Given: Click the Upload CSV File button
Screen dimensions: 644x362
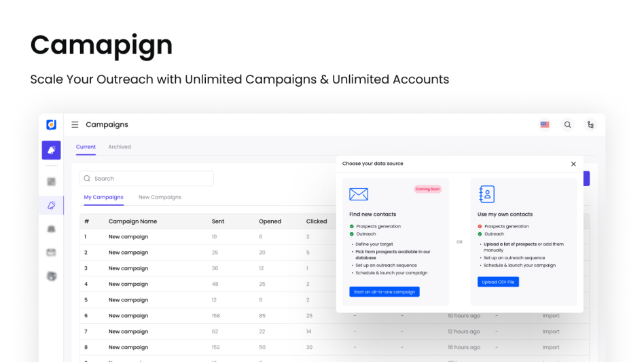Looking at the screenshot, I should (498, 282).
